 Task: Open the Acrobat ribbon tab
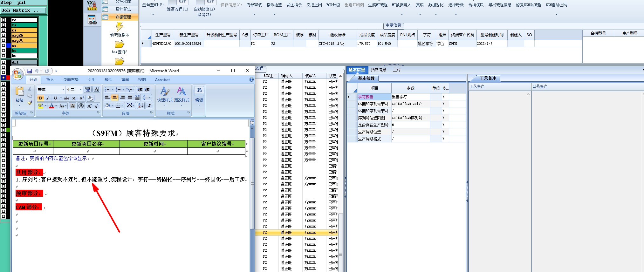point(162,80)
